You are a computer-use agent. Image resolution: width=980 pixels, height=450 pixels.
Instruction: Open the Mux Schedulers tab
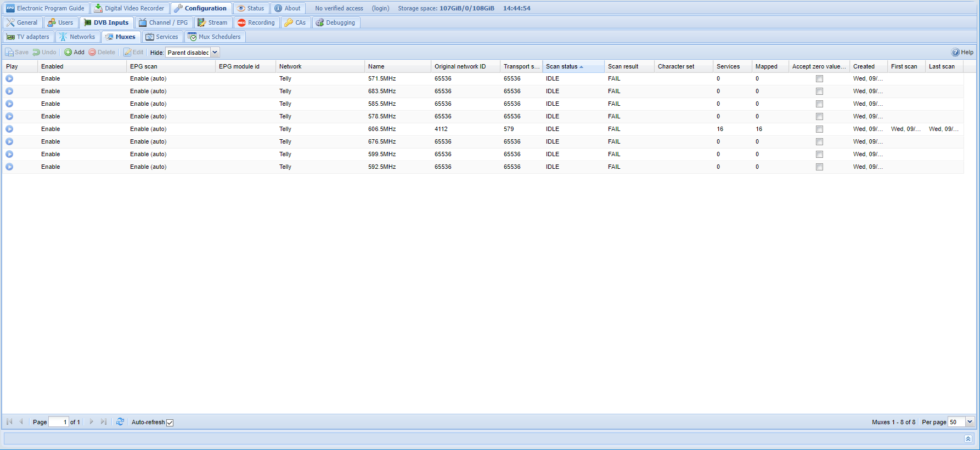[x=214, y=37]
